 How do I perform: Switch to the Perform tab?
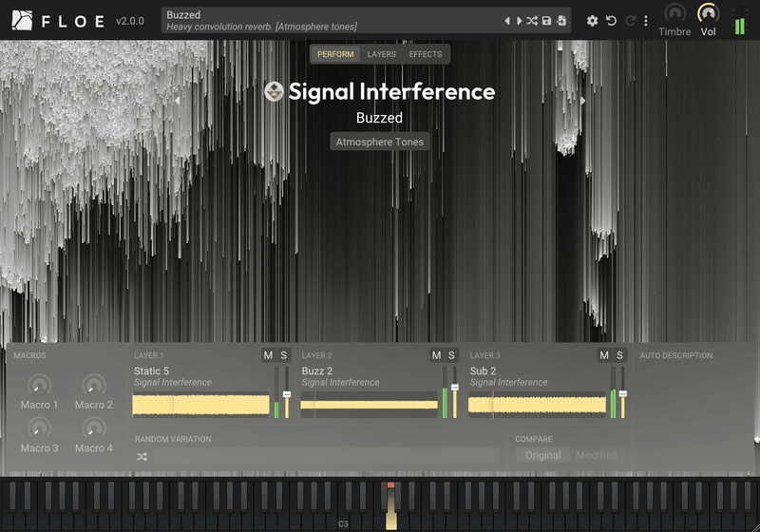click(x=335, y=54)
